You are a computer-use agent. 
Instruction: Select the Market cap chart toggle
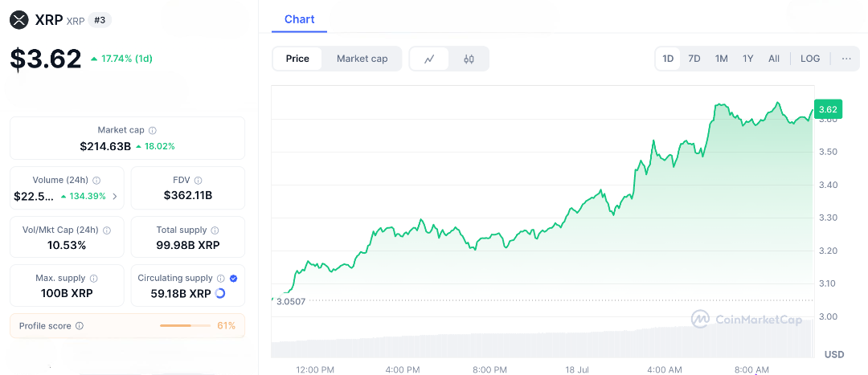[362, 59]
